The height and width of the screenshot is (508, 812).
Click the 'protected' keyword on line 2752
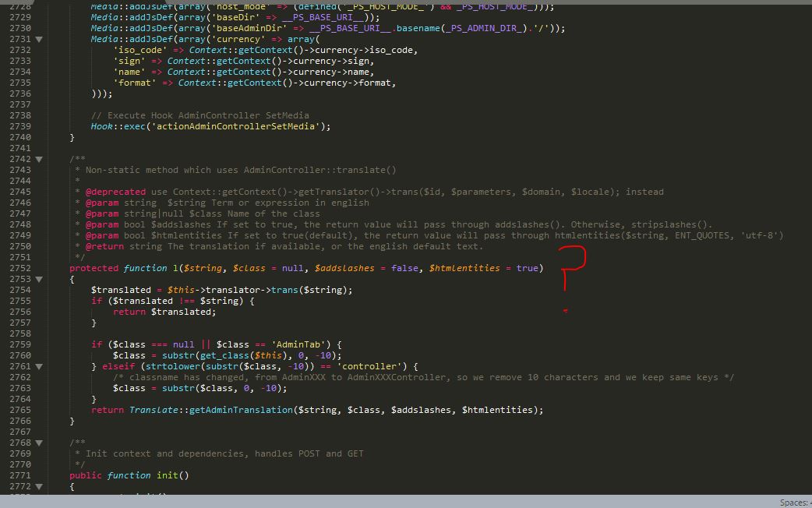click(x=94, y=268)
